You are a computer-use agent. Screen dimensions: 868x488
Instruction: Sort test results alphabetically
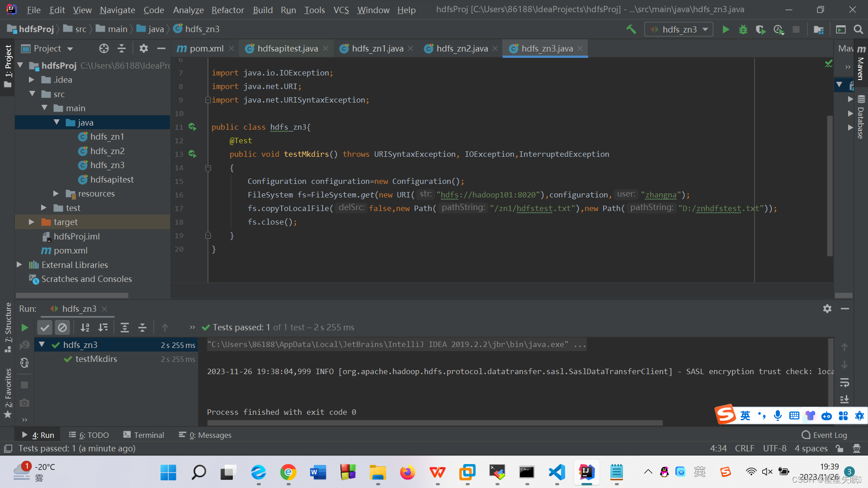click(x=85, y=327)
